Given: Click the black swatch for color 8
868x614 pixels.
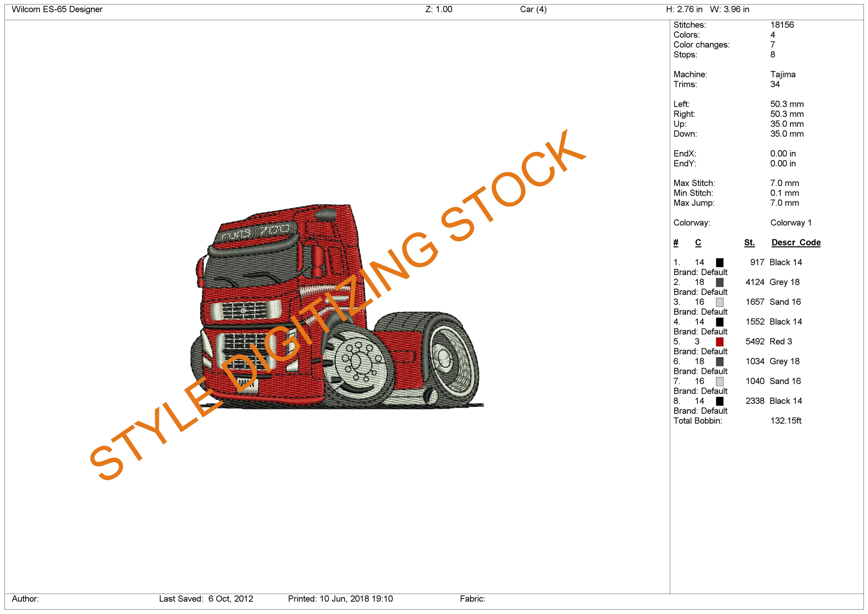Looking at the screenshot, I should tap(719, 401).
